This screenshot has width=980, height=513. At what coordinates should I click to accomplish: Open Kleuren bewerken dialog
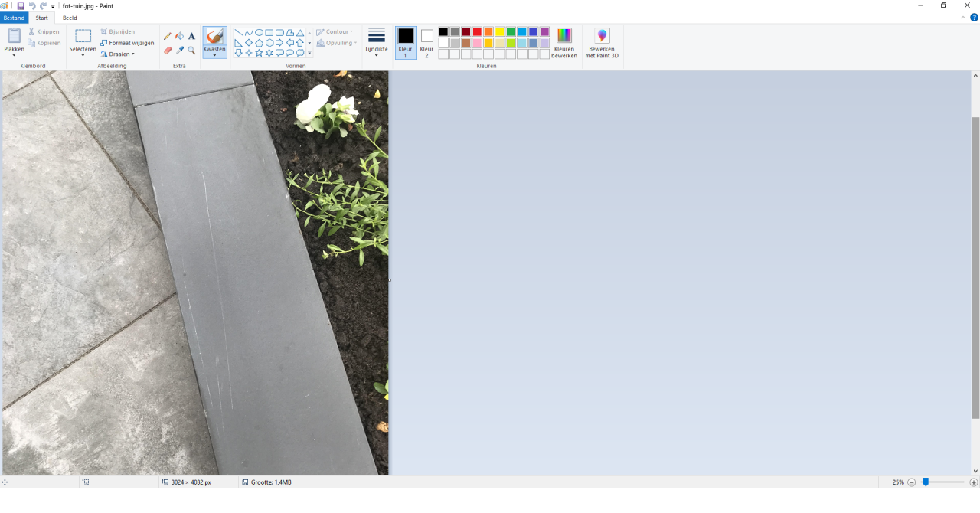tap(564, 43)
